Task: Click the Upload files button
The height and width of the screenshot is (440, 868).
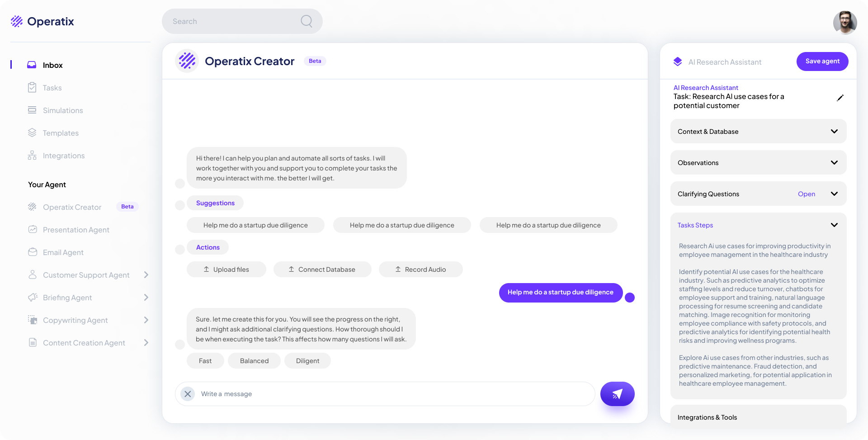Action: (226, 270)
